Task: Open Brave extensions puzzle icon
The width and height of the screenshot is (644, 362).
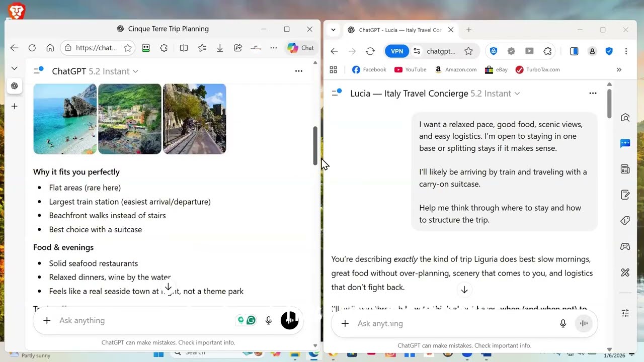Action: tap(547, 51)
